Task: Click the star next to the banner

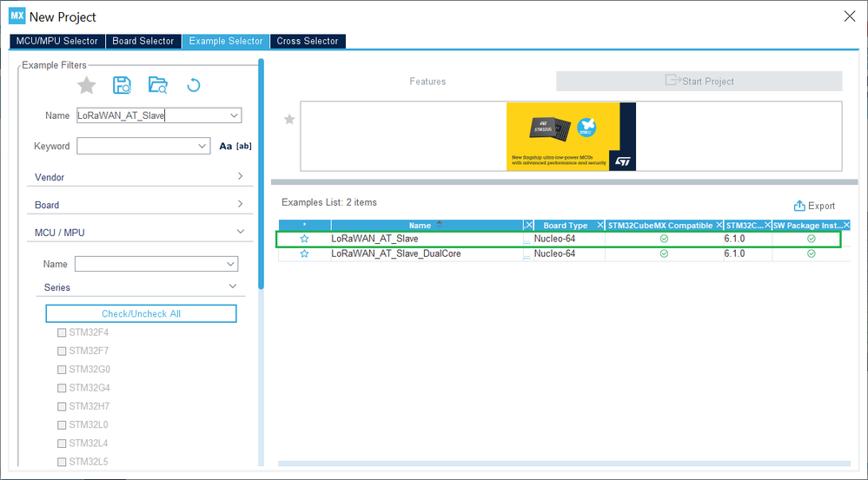Action: [x=289, y=119]
